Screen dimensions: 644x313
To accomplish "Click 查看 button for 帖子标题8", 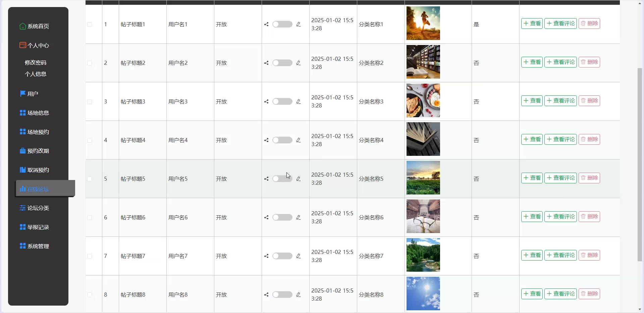I will (532, 294).
